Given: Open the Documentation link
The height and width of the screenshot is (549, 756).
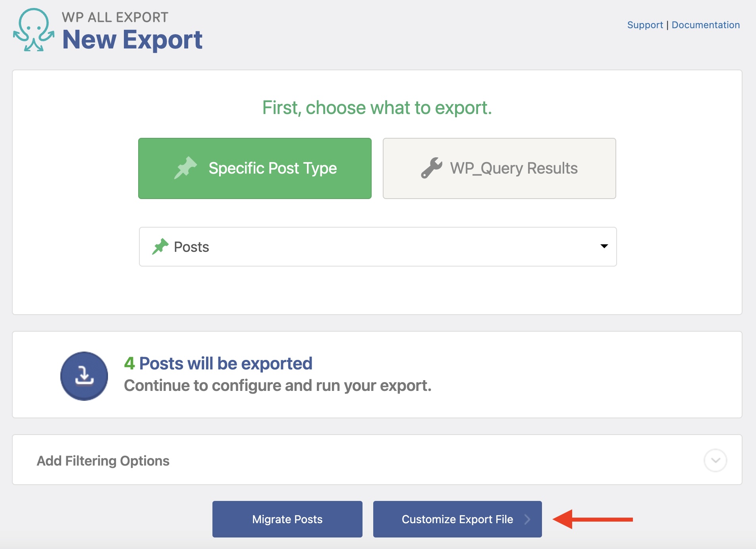Looking at the screenshot, I should (706, 25).
